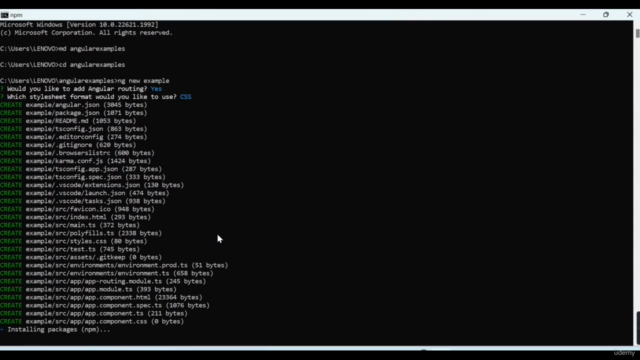
Task: Click the vertical scrollbar thumb at bottom
Action: pyautogui.click(x=638, y=328)
